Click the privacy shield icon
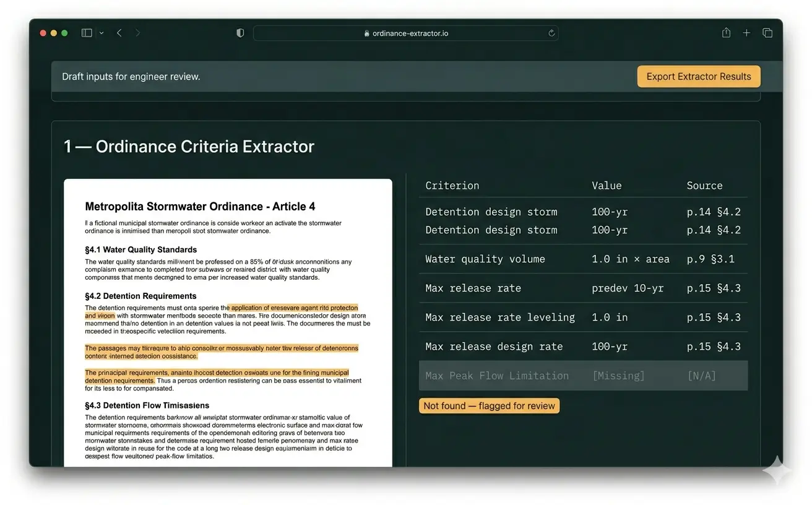The image size is (812, 505). (x=241, y=33)
